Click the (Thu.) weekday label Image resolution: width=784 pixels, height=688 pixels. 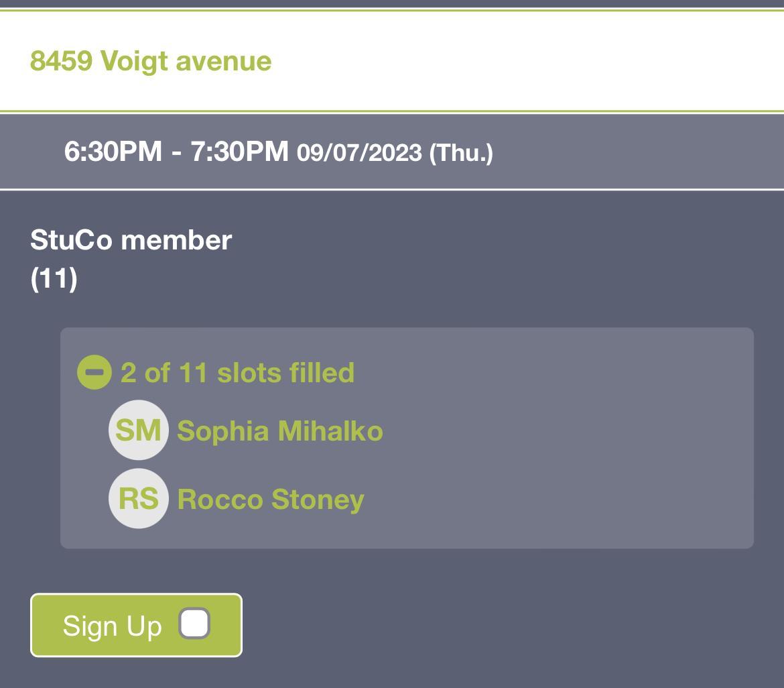pos(461,153)
